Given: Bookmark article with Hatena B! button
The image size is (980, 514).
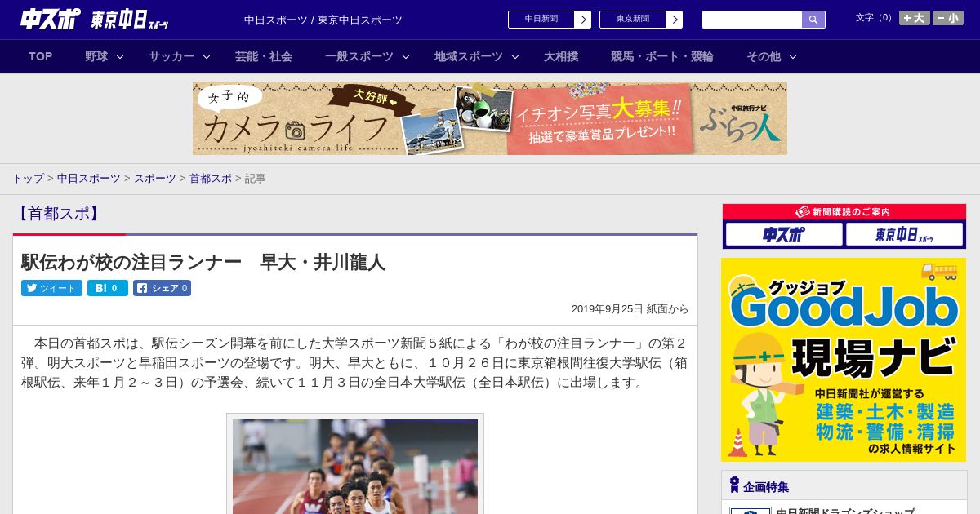Looking at the screenshot, I should pyautogui.click(x=108, y=288).
